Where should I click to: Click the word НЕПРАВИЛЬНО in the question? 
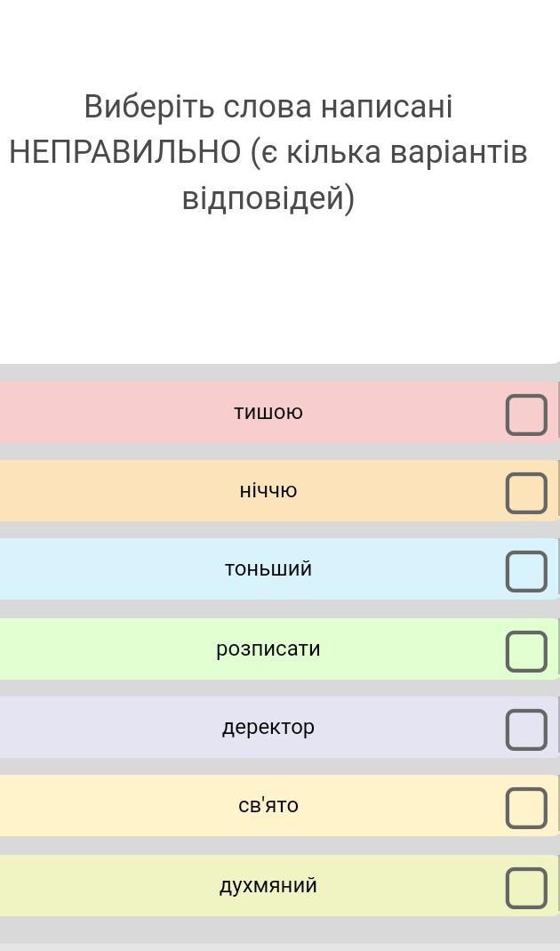(124, 151)
